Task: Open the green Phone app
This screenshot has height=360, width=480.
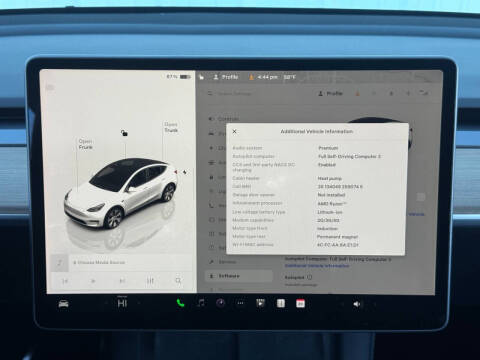Action: (x=180, y=303)
